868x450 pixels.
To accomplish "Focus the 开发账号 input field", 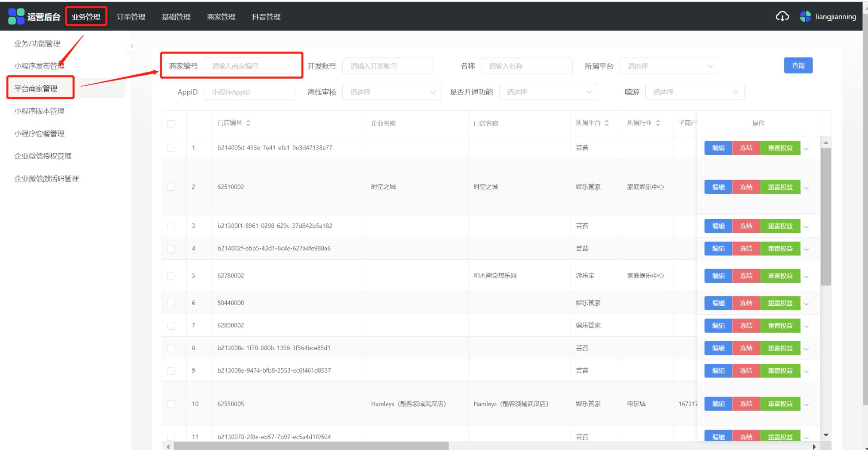I will tap(388, 66).
